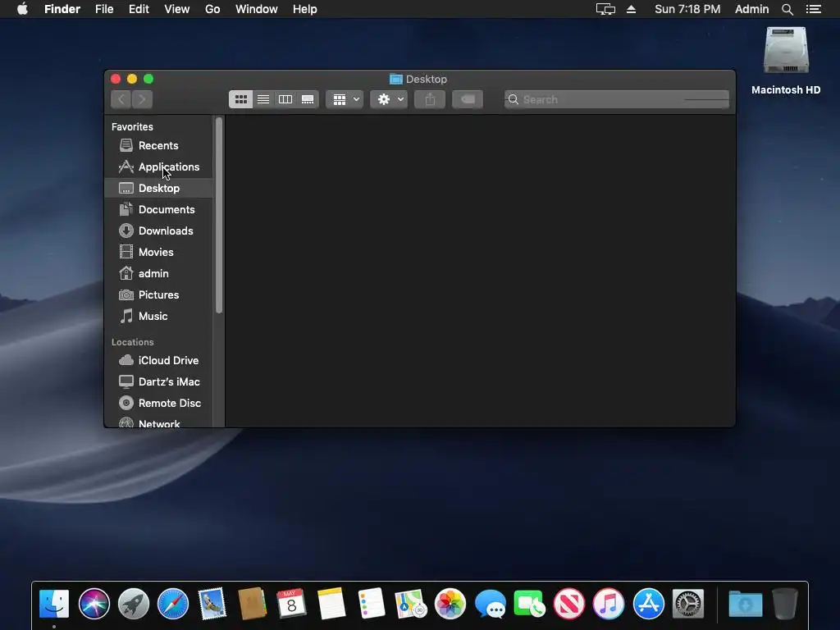840x630 pixels.
Task: Click the sidebar vertical scrollbar
Action: [x=218, y=216]
